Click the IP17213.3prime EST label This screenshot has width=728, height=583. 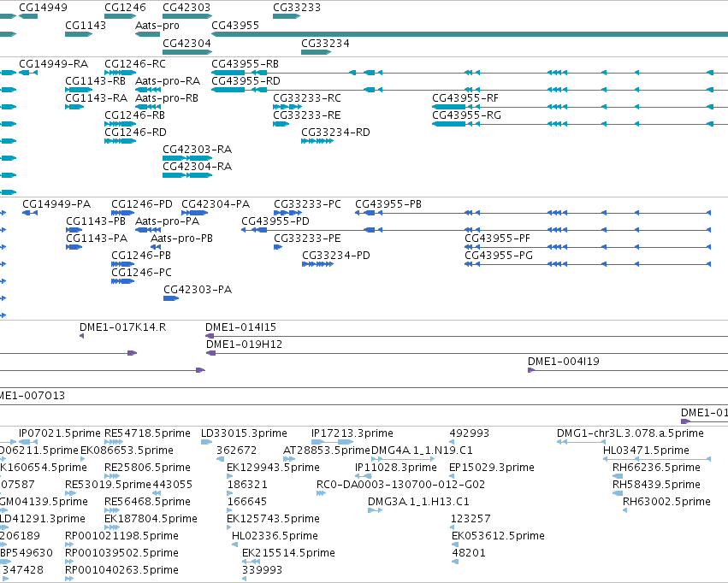click(352, 433)
